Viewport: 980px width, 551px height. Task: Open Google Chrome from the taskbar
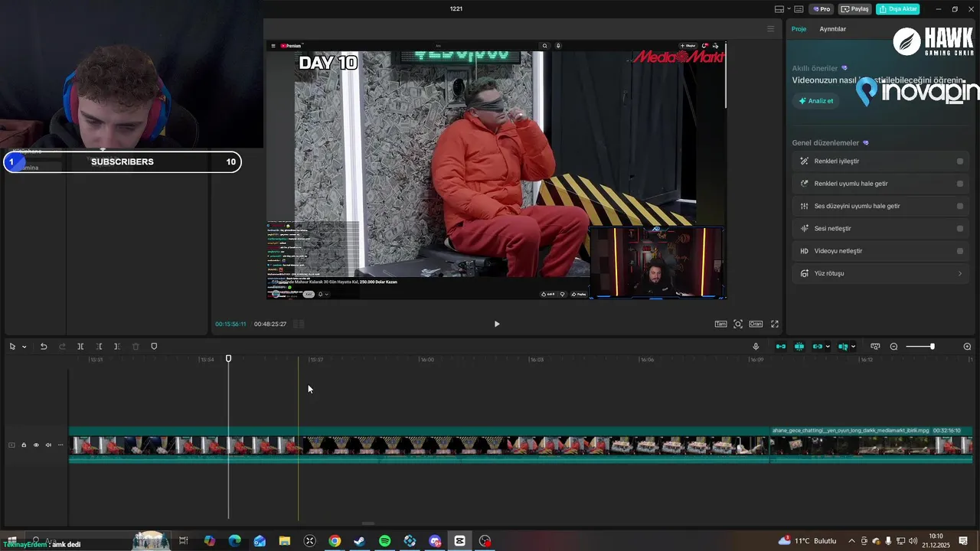click(x=335, y=541)
